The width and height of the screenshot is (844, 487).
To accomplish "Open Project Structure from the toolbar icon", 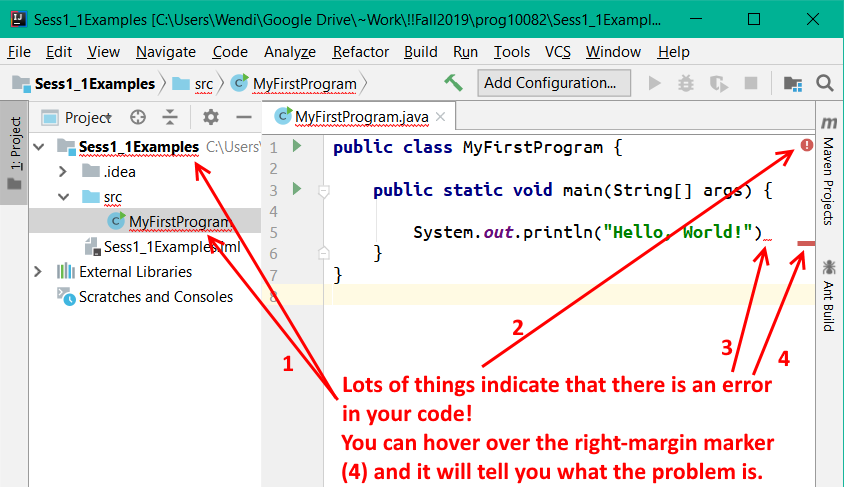I will [x=793, y=83].
